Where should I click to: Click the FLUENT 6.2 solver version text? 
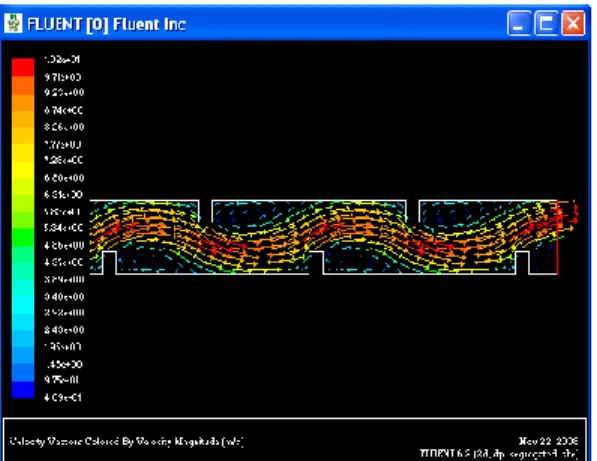[499, 453]
